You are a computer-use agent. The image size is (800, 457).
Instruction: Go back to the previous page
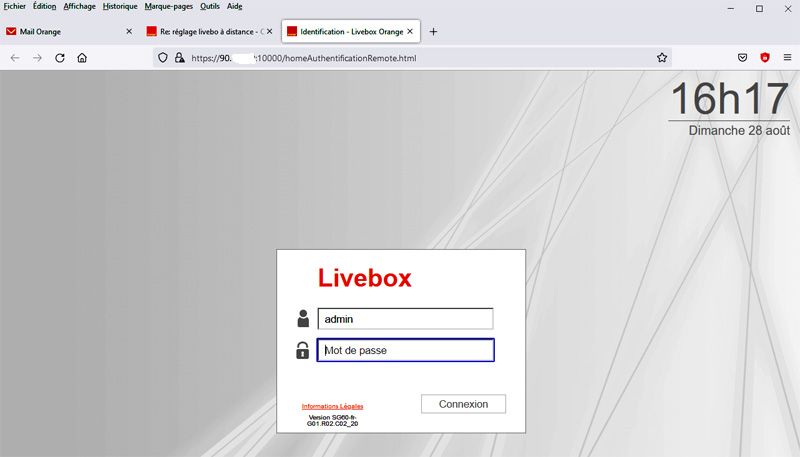15,58
